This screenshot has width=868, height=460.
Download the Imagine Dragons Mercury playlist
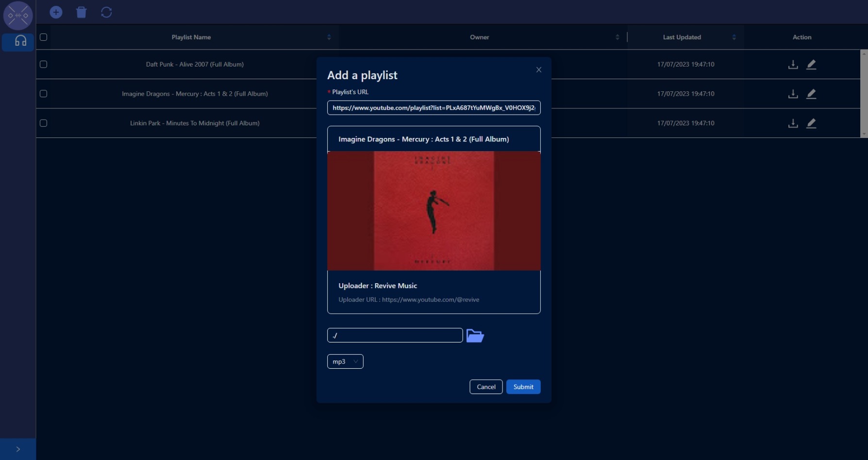coord(793,94)
